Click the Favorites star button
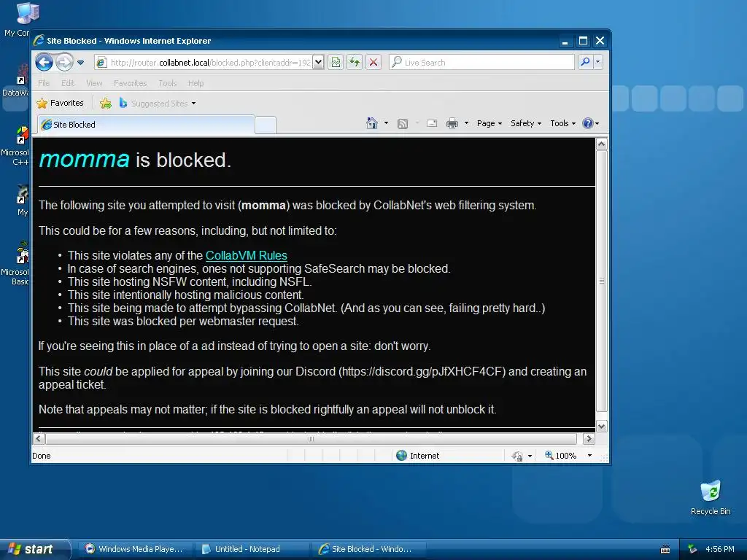The height and width of the screenshot is (560, 747). [61, 103]
